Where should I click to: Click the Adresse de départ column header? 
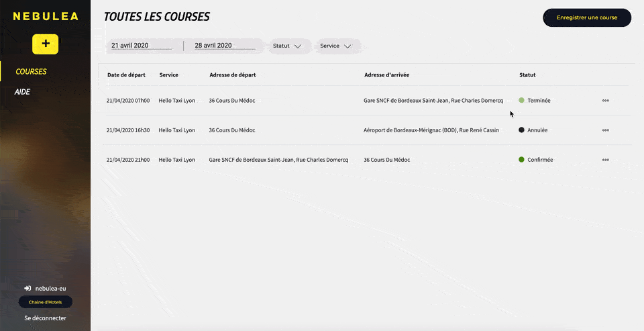[233, 75]
